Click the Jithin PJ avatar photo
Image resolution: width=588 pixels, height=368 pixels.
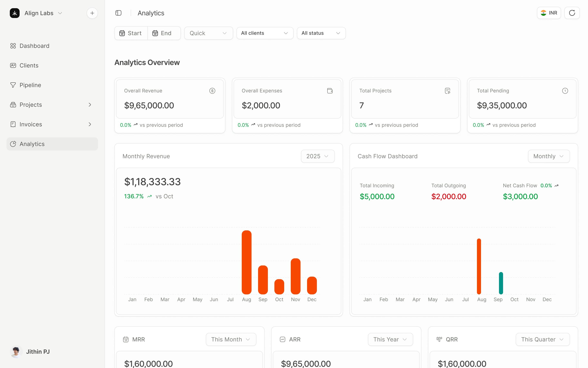pos(16,352)
